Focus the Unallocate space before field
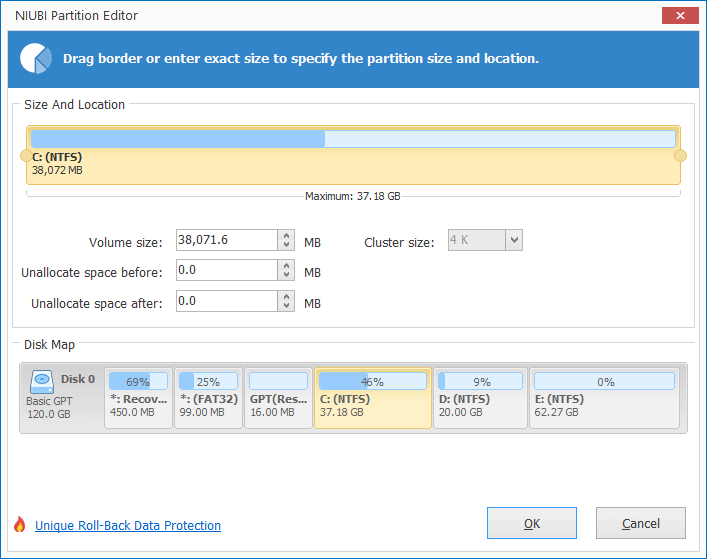Viewport: 707px width, 559px height. coord(227,270)
